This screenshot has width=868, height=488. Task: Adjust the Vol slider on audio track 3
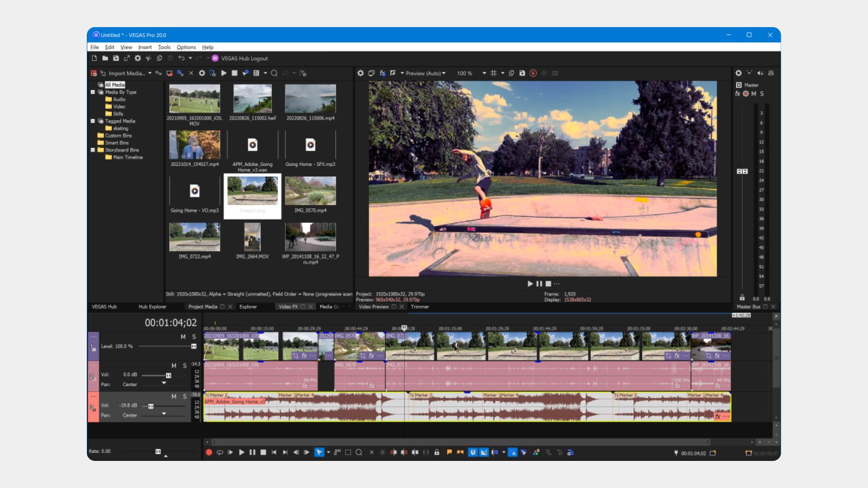pyautogui.click(x=151, y=406)
